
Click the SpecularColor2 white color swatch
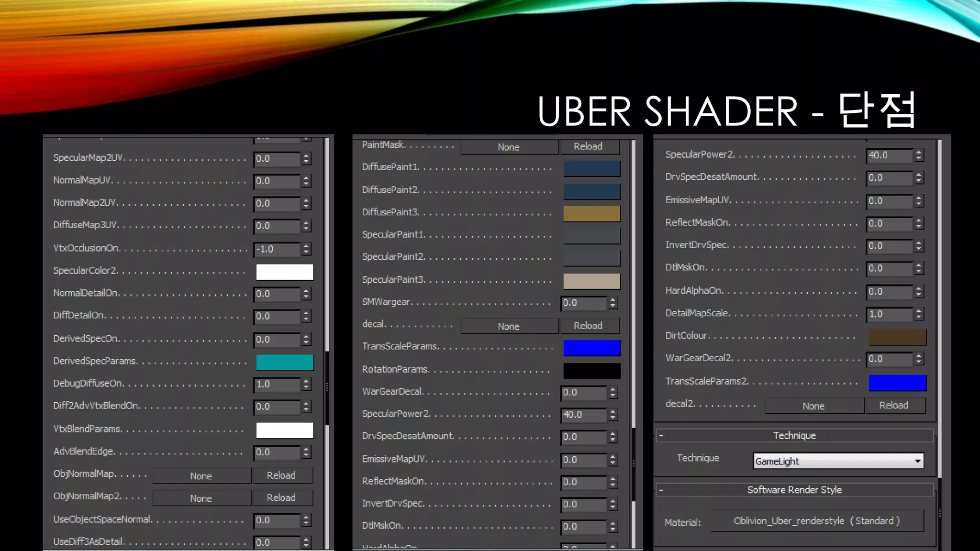pyautogui.click(x=285, y=272)
